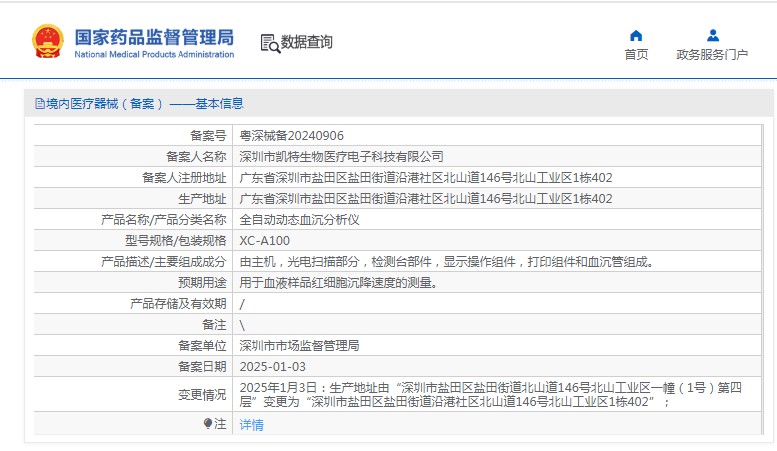Select 深圳市凯特生物医疗电子科技有限公司 cell
This screenshot has width=777, height=451.
point(341,157)
